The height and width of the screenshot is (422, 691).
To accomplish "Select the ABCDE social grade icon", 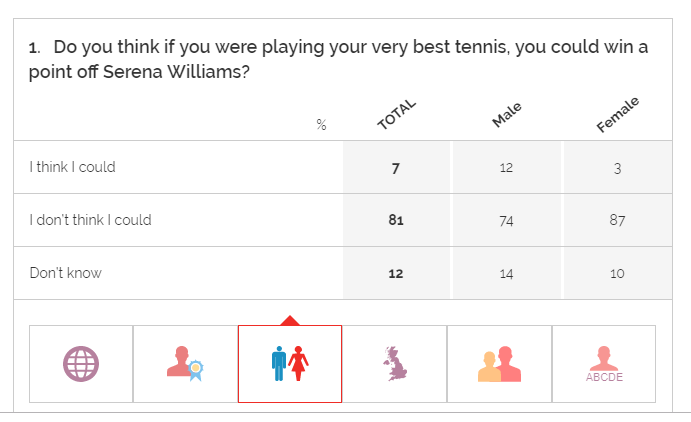I will coord(604,364).
